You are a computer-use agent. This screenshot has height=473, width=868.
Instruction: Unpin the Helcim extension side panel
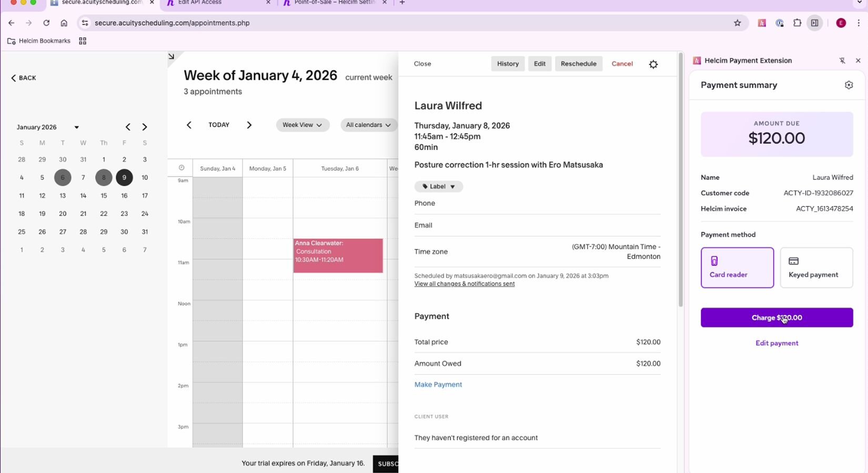(x=842, y=61)
